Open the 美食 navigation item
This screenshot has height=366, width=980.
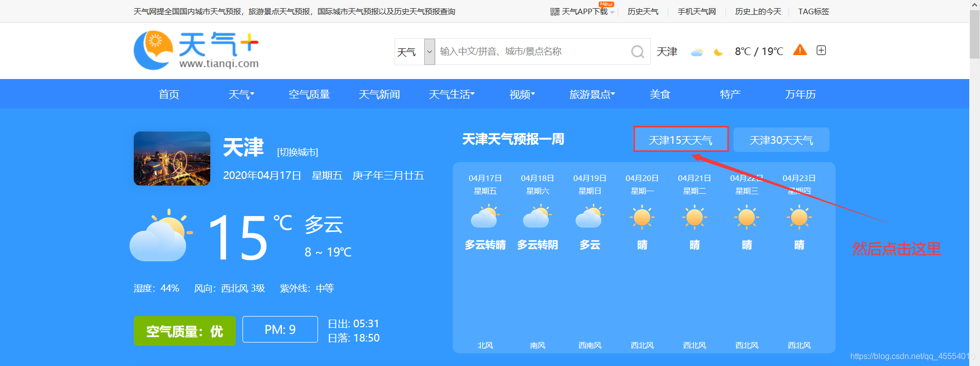tap(660, 94)
